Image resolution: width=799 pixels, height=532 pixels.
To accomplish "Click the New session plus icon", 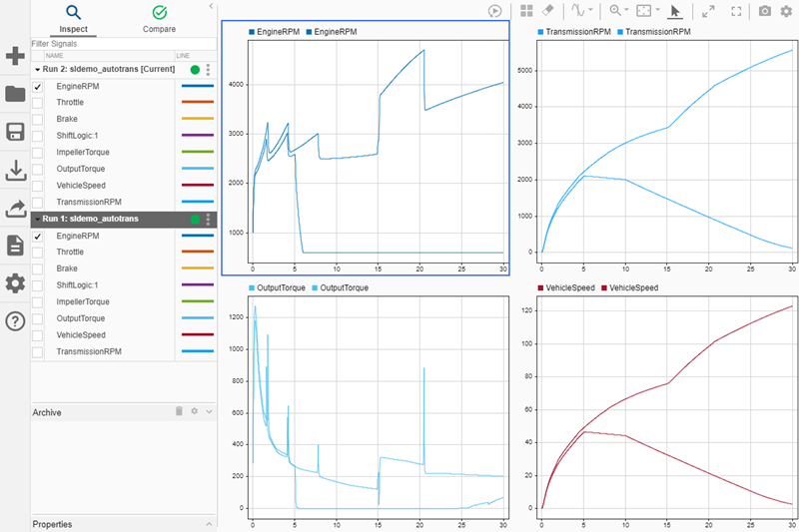I will [x=15, y=56].
